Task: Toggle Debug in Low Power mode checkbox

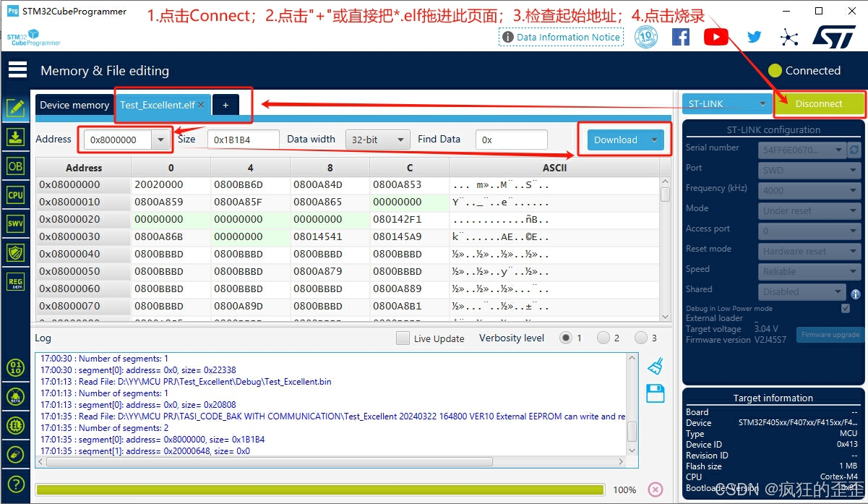Action: coord(846,308)
